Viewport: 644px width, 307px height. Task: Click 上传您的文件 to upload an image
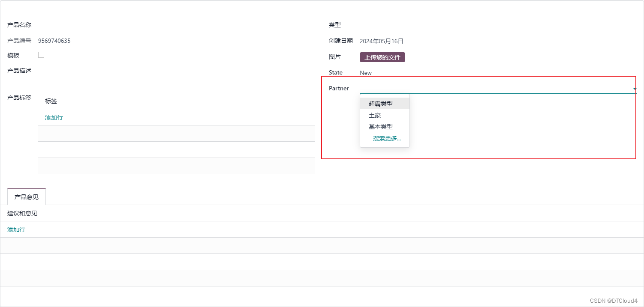tap(382, 57)
